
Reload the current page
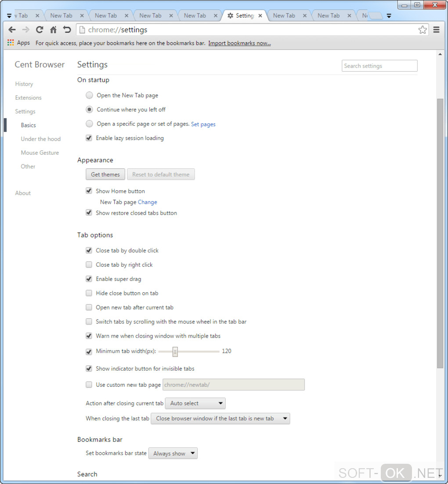pyautogui.click(x=40, y=29)
